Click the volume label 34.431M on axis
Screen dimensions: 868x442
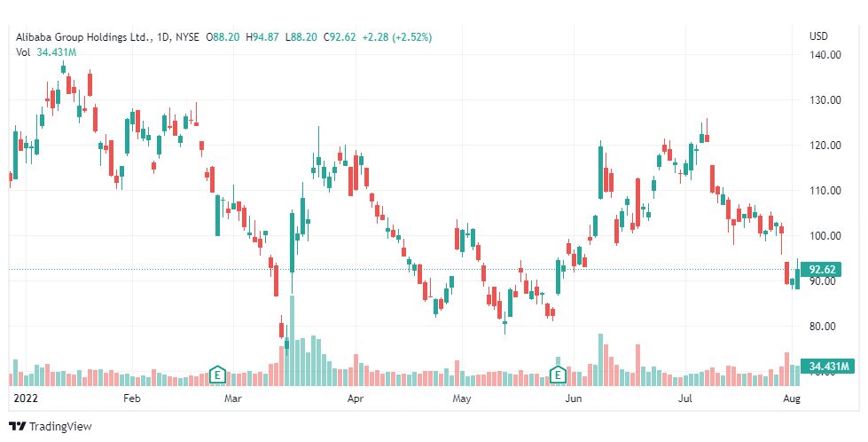828,367
